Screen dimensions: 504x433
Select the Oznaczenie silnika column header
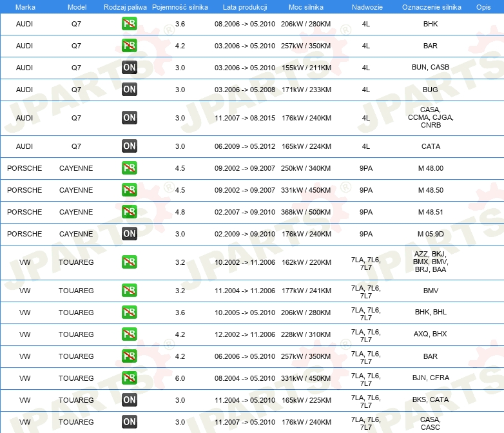click(x=431, y=7)
